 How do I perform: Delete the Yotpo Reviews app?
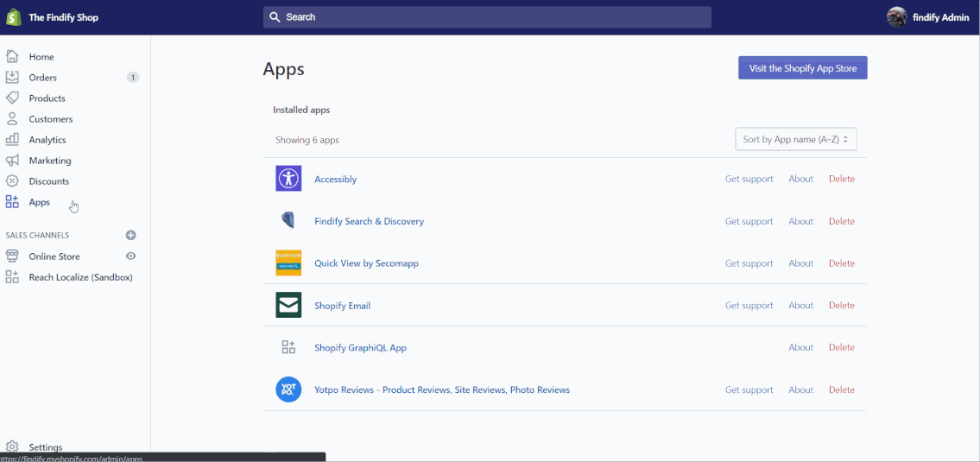(841, 389)
